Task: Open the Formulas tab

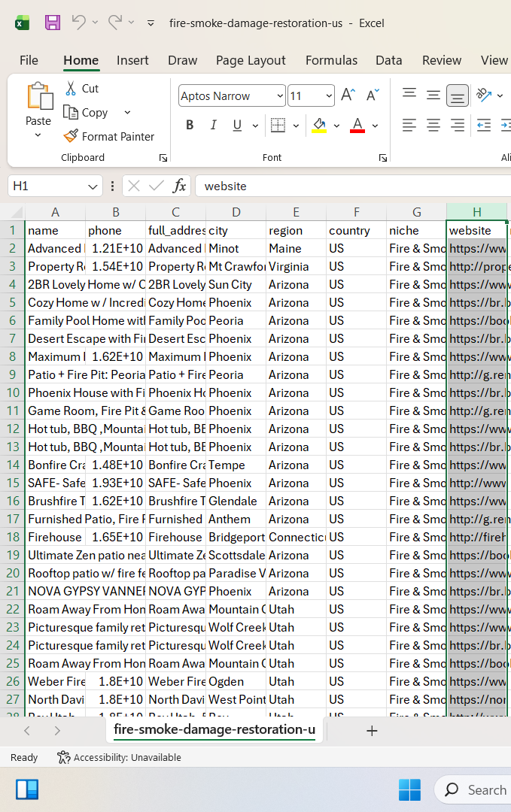Action: [x=332, y=60]
